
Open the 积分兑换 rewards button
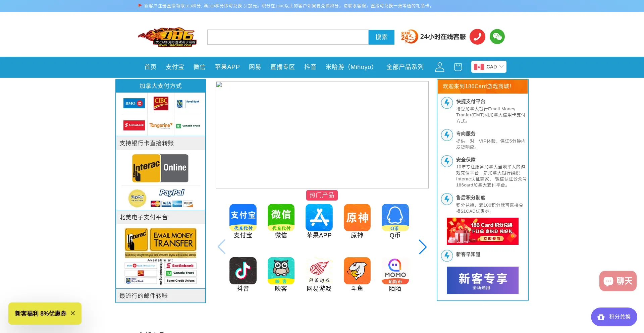pos(614,317)
